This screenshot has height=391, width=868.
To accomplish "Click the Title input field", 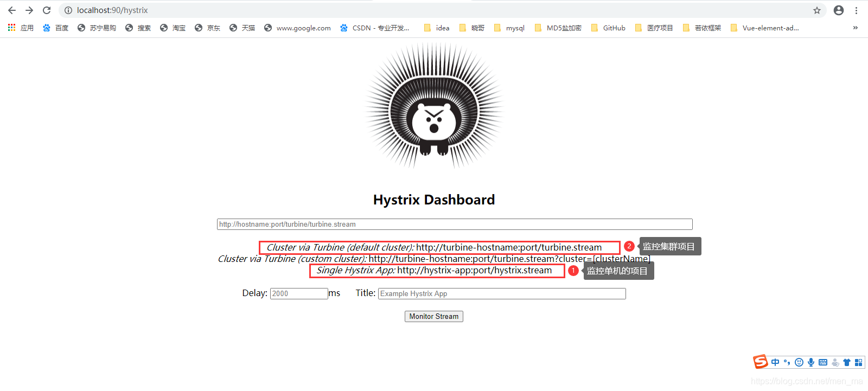I will [x=502, y=293].
